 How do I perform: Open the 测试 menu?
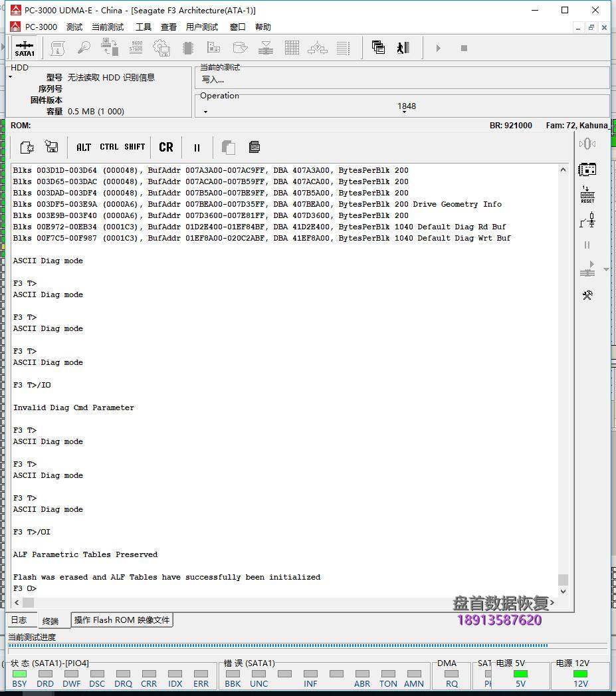74,27
